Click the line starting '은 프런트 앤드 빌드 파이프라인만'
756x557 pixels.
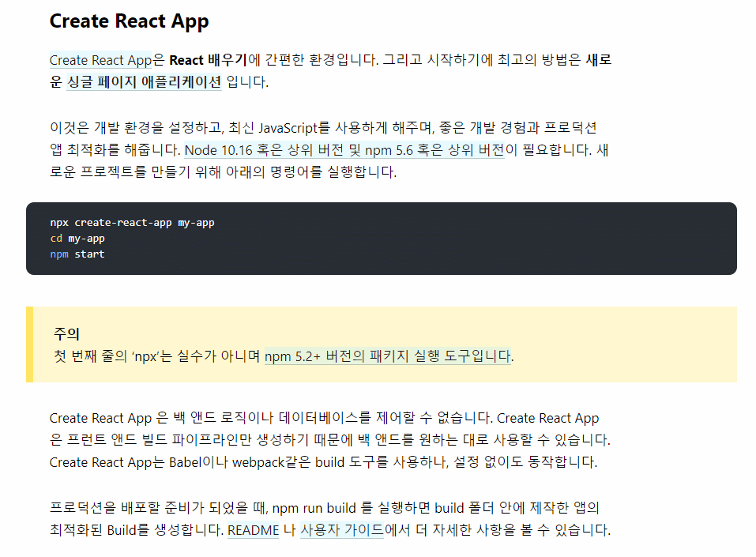(x=329, y=440)
